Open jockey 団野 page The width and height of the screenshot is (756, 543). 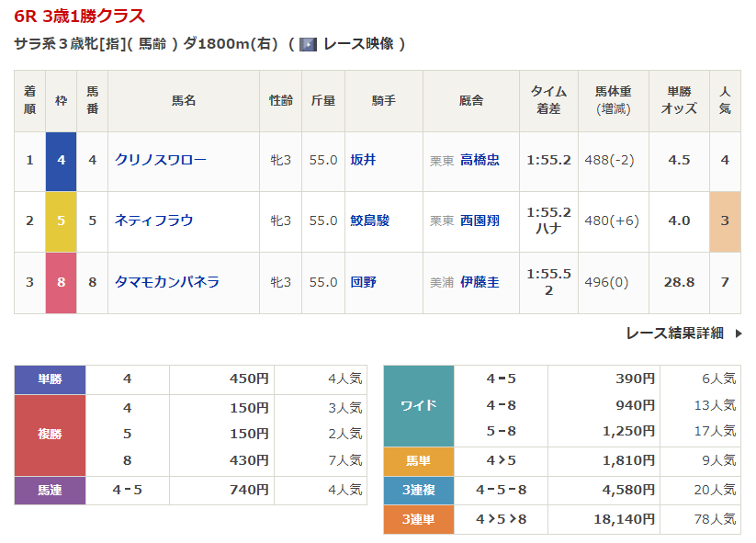(363, 282)
